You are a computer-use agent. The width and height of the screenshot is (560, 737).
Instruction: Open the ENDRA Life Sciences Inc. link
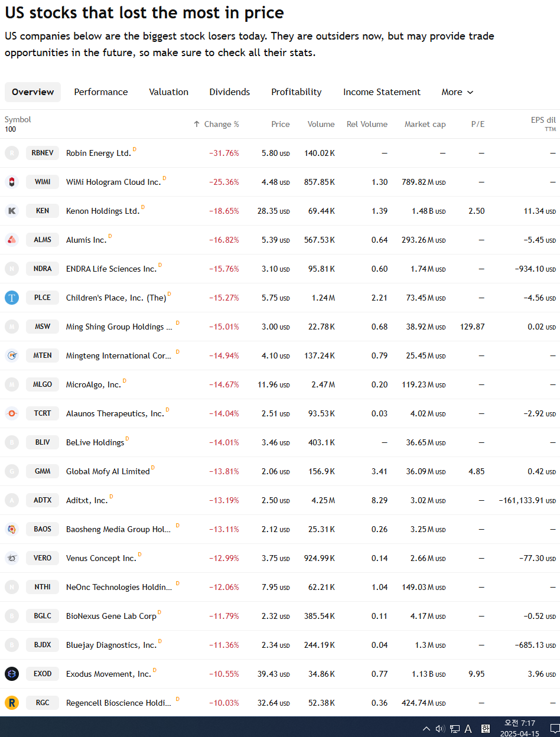tap(111, 269)
